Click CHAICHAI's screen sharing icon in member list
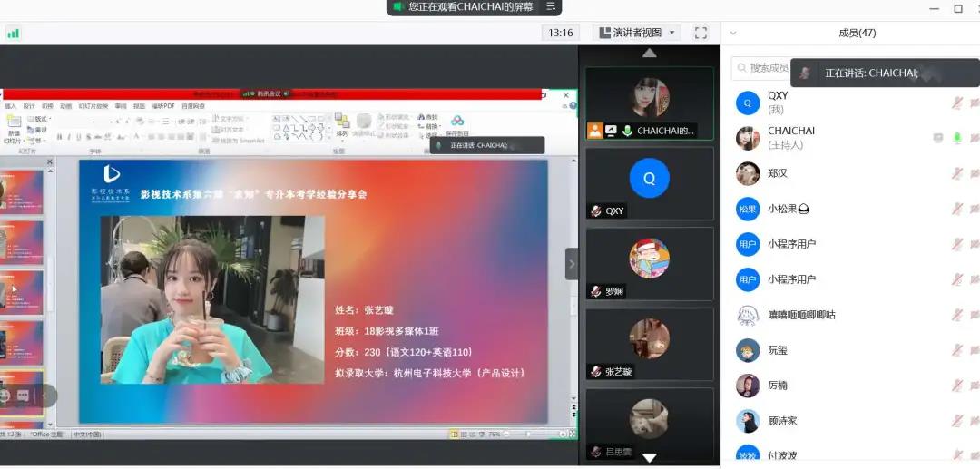 coord(938,138)
